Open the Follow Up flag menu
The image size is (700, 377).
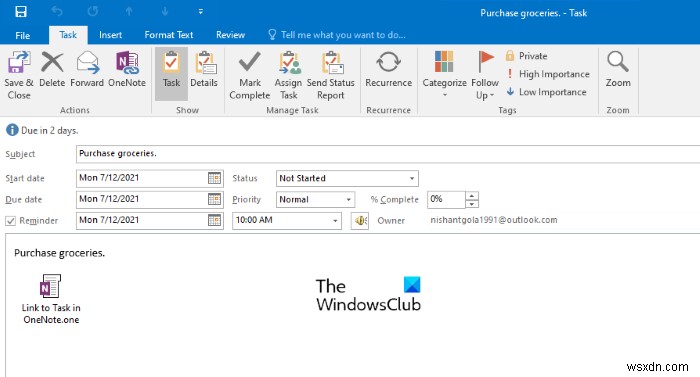click(485, 75)
